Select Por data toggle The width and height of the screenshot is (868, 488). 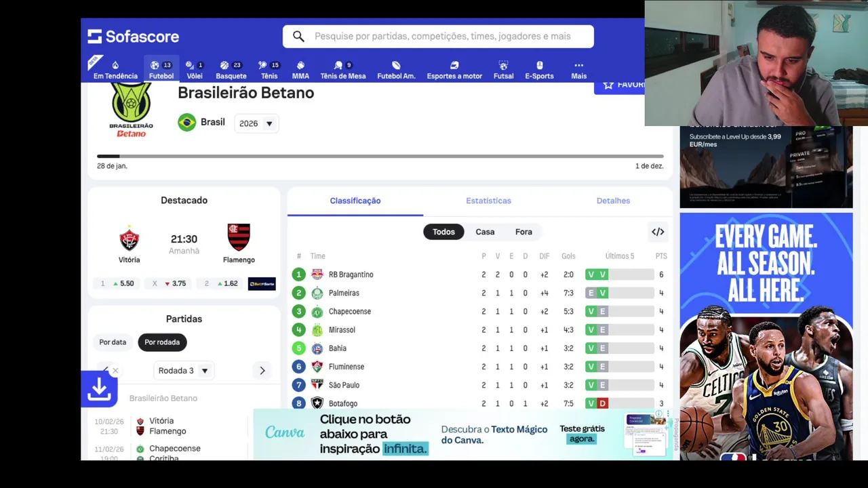tap(113, 342)
